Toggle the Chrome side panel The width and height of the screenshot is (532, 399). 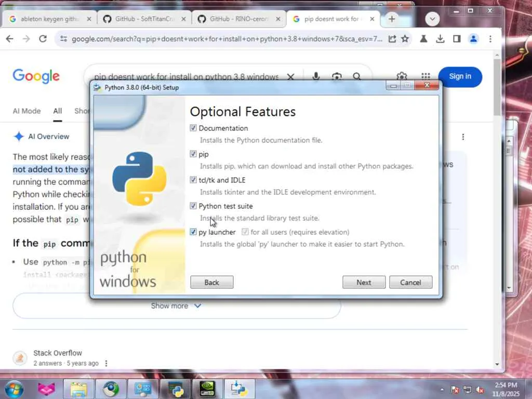(x=457, y=38)
